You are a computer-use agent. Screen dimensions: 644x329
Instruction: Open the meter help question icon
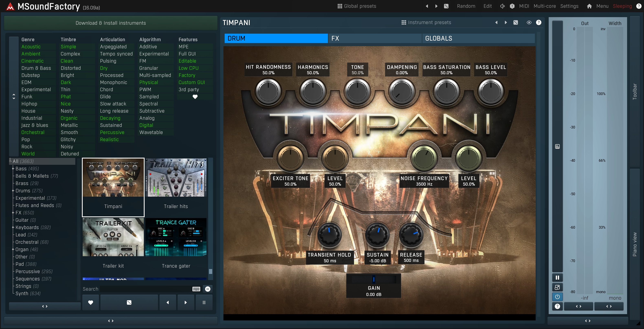coord(557,306)
